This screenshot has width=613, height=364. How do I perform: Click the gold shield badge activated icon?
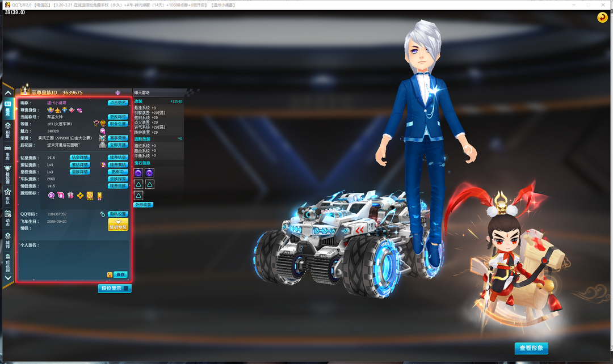pyautogui.click(x=90, y=196)
